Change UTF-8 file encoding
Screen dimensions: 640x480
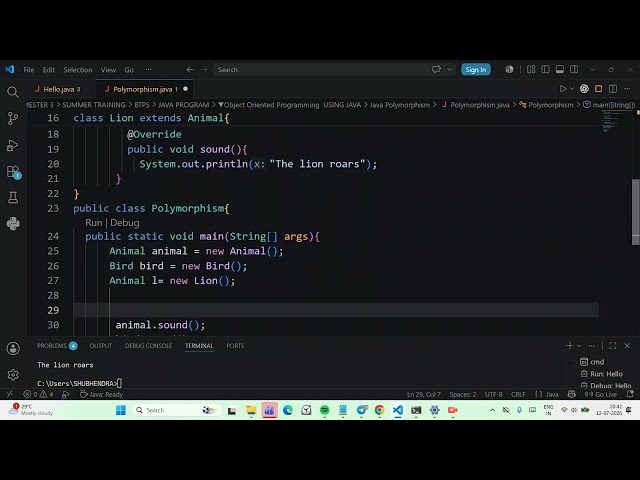(x=493, y=394)
